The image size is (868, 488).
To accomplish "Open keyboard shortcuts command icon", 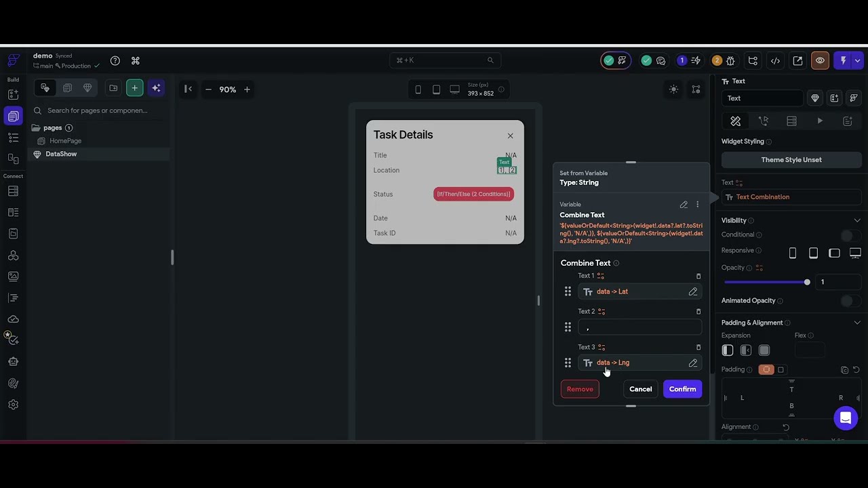I will [136, 60].
